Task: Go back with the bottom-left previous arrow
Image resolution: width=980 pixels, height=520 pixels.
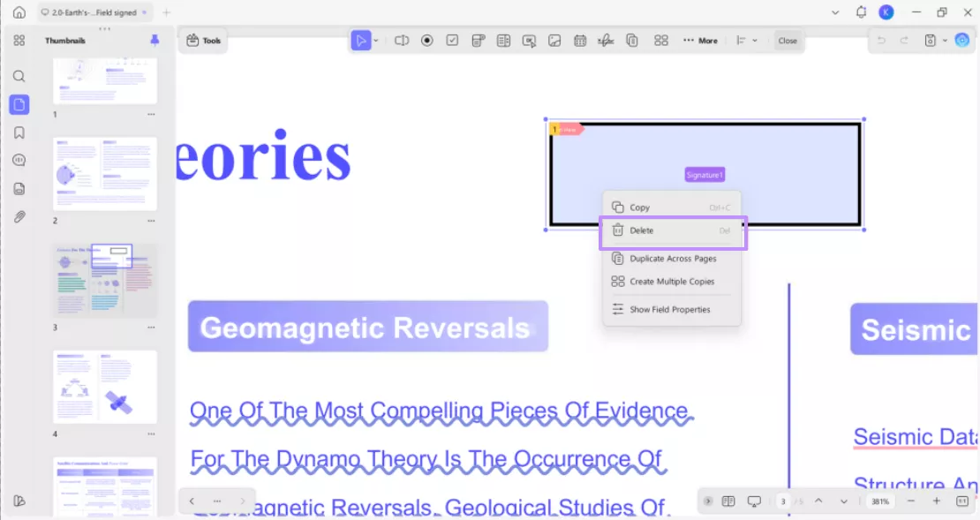Action: coord(192,501)
